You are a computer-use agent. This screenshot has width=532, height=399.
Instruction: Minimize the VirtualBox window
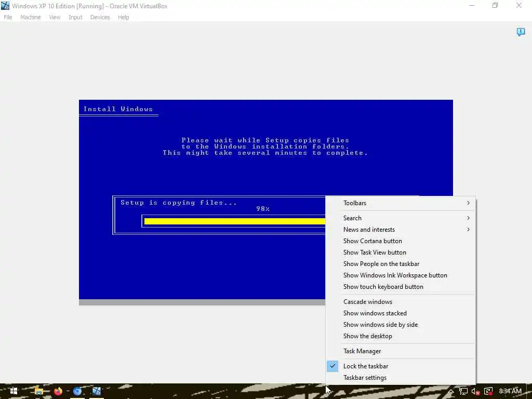pos(472,6)
